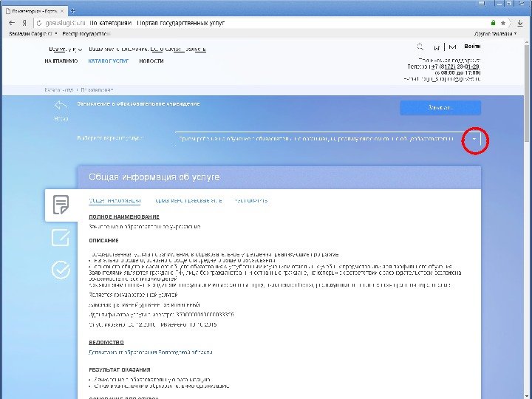The width and height of the screenshot is (532, 399).
Task: Close the 'По категориям' browser tab
Action: pos(62,11)
